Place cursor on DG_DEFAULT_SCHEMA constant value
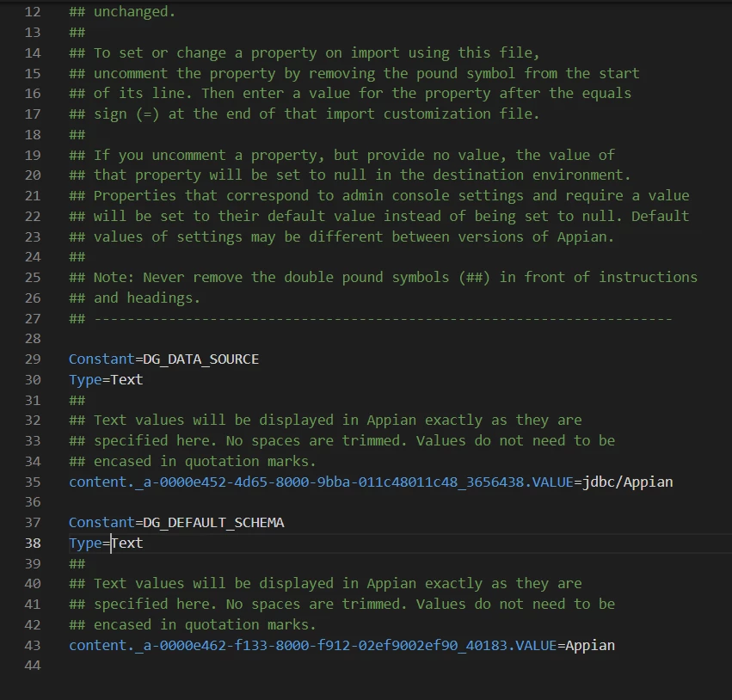The image size is (732, 700). (213, 522)
